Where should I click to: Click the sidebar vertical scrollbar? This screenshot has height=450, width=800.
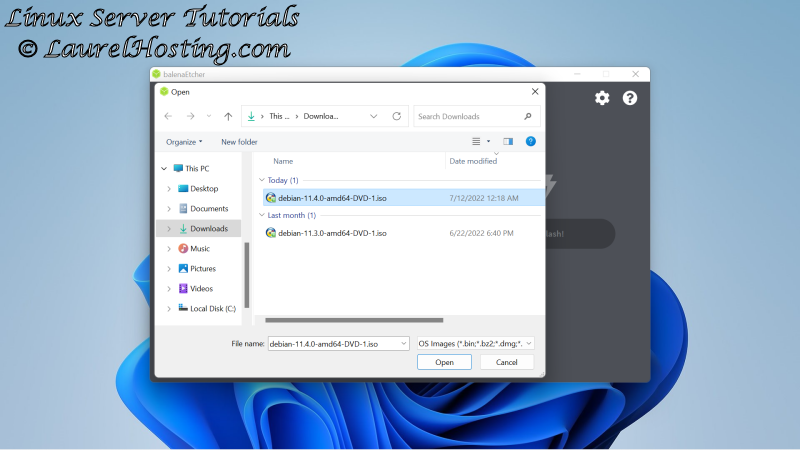[247, 275]
